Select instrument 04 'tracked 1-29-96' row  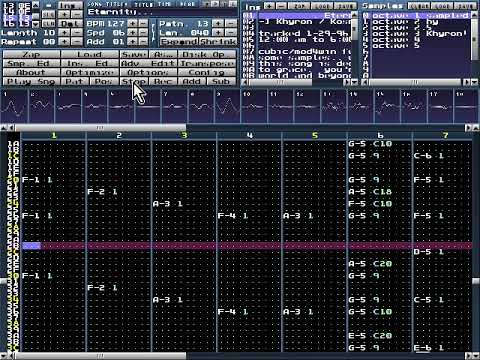coord(297,34)
